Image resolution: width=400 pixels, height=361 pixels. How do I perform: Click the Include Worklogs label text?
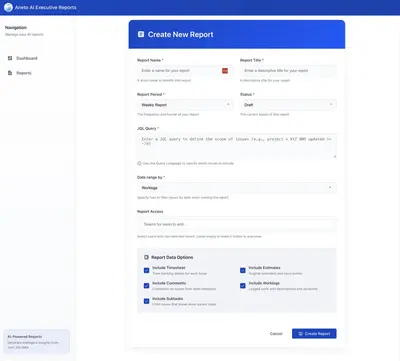pos(264,283)
